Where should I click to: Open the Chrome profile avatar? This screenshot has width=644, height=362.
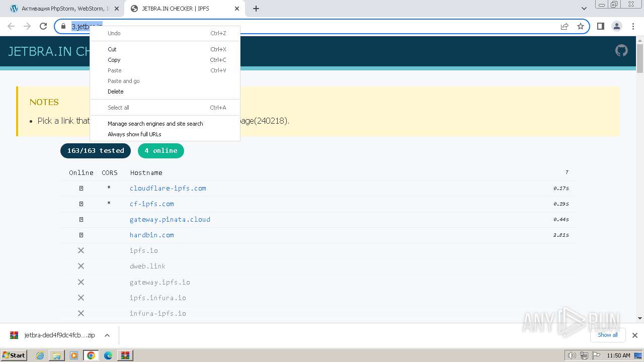[616, 26]
